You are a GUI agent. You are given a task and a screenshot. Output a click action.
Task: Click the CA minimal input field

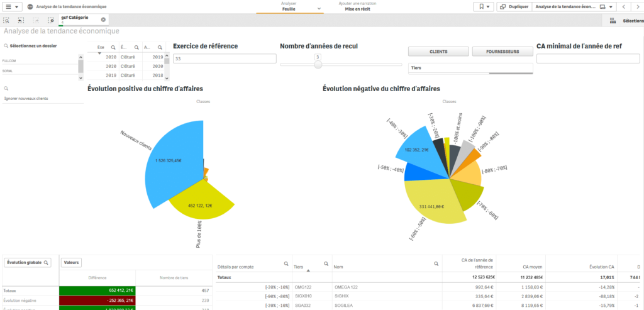point(588,58)
